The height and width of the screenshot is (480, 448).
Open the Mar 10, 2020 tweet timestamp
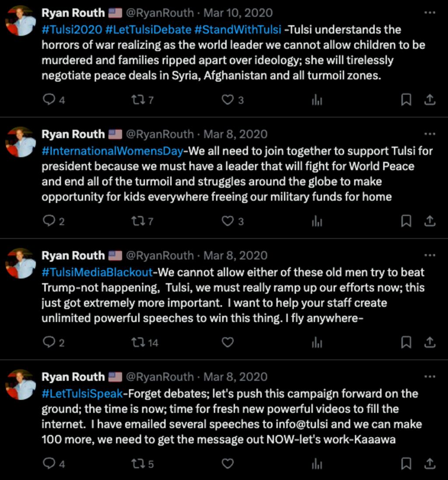238,13
